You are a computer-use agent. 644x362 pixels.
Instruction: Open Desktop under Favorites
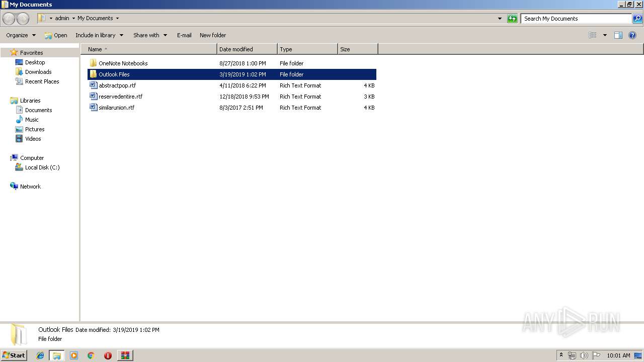coord(35,62)
